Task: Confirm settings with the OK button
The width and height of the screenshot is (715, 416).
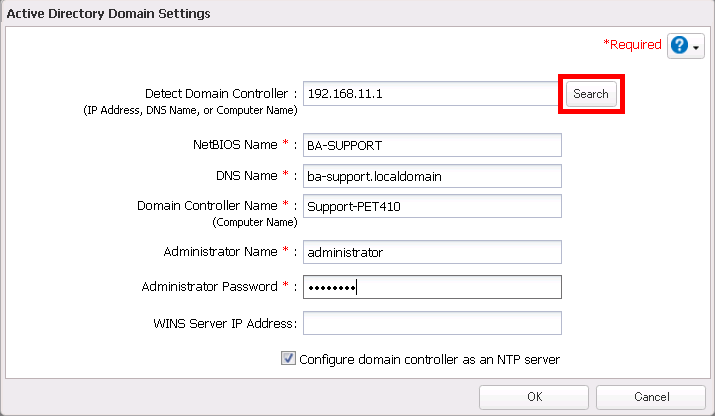Action: point(534,397)
